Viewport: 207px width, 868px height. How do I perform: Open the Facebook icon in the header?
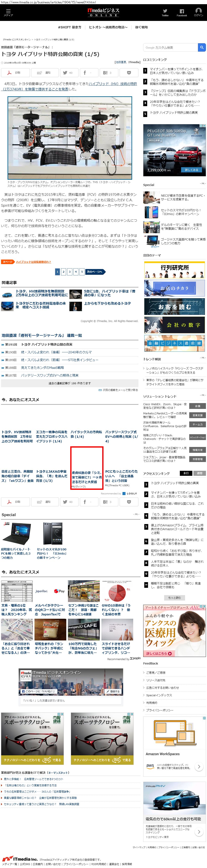coord(182,13)
